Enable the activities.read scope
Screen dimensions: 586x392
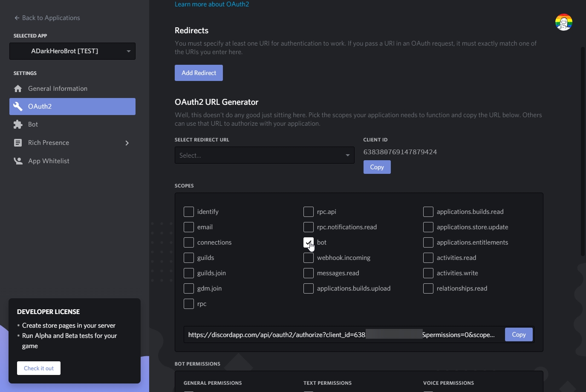(x=428, y=258)
